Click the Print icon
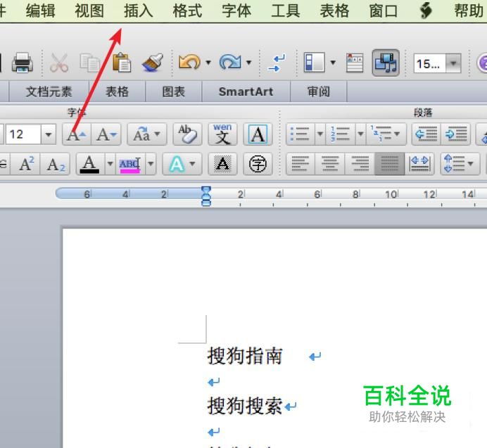Image resolution: width=487 pixels, height=448 pixels. (23, 63)
